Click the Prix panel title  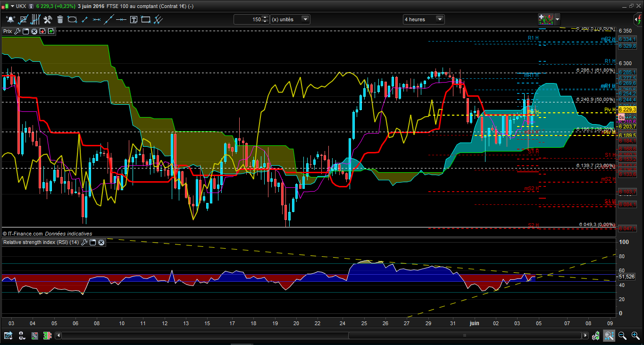point(8,31)
